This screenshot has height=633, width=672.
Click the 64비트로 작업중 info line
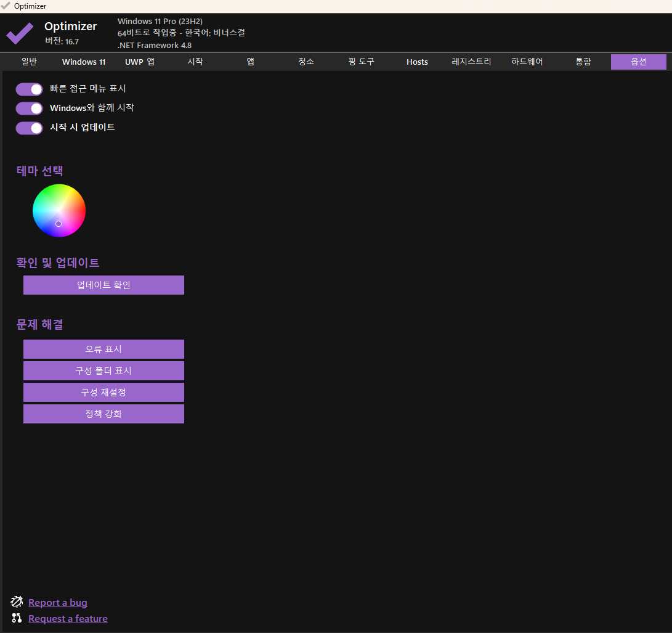point(181,33)
